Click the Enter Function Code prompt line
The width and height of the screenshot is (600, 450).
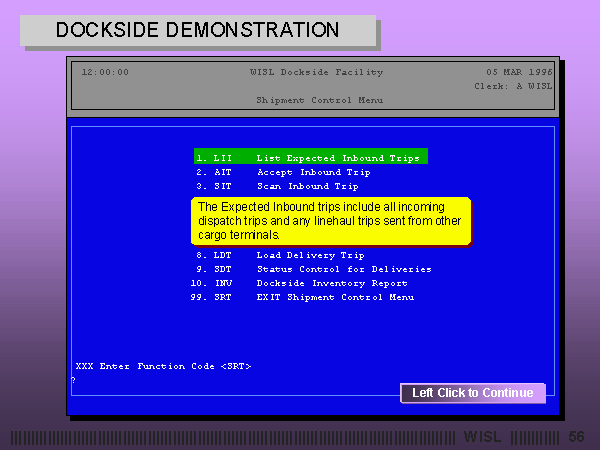[x=163, y=366]
